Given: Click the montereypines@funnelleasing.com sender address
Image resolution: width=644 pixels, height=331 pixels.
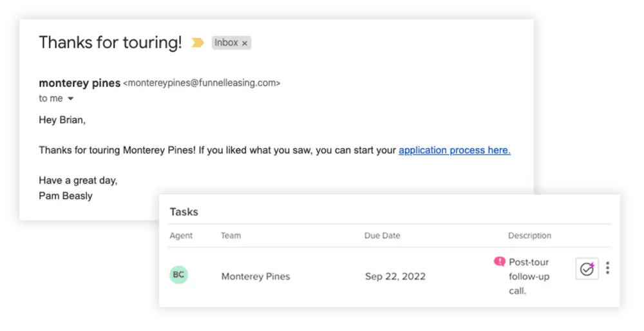Looking at the screenshot, I should tap(202, 83).
